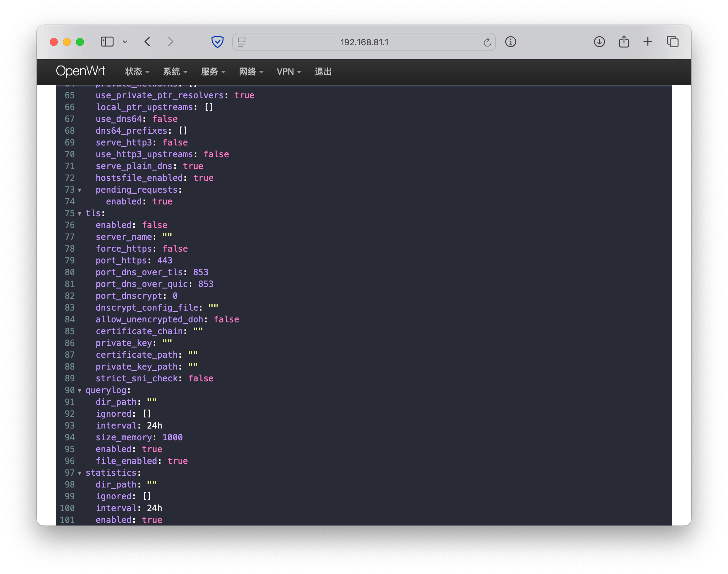
Task: Click the serve_plain_dns line
Action: point(149,166)
